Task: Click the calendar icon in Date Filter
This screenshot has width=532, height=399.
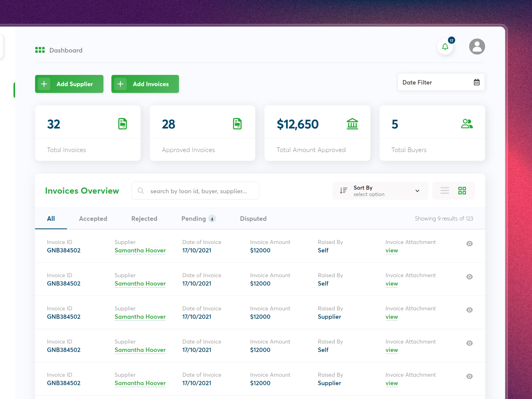Action: tap(476, 82)
